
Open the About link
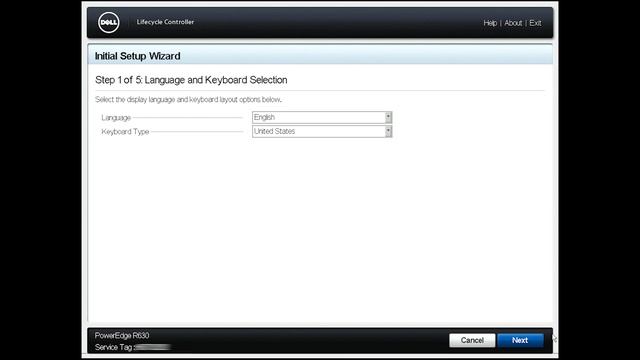(513, 23)
